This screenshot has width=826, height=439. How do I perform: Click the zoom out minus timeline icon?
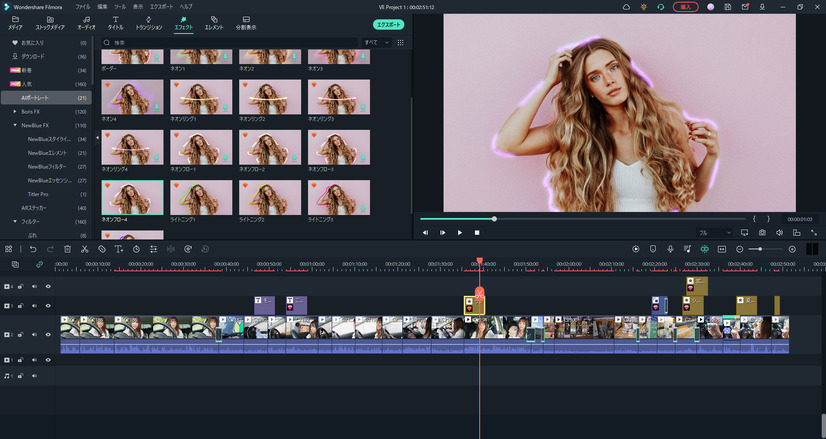(740, 249)
